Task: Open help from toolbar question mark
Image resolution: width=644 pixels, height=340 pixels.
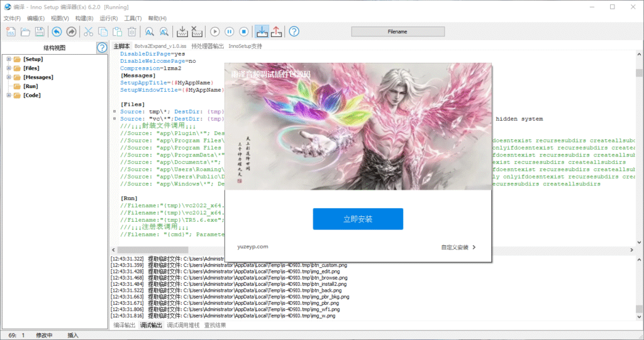Action: point(294,31)
